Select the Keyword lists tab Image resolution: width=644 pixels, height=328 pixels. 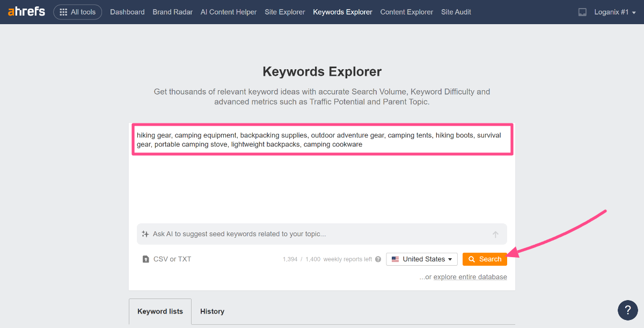coord(160,311)
